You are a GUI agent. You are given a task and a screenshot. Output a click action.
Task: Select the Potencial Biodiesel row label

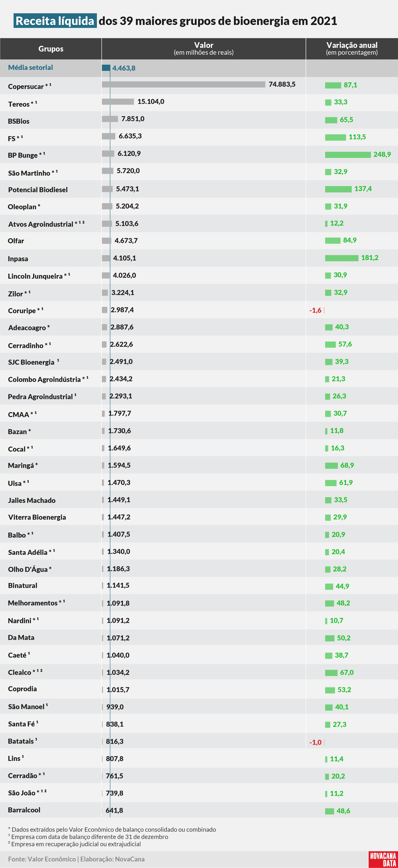click(x=38, y=190)
